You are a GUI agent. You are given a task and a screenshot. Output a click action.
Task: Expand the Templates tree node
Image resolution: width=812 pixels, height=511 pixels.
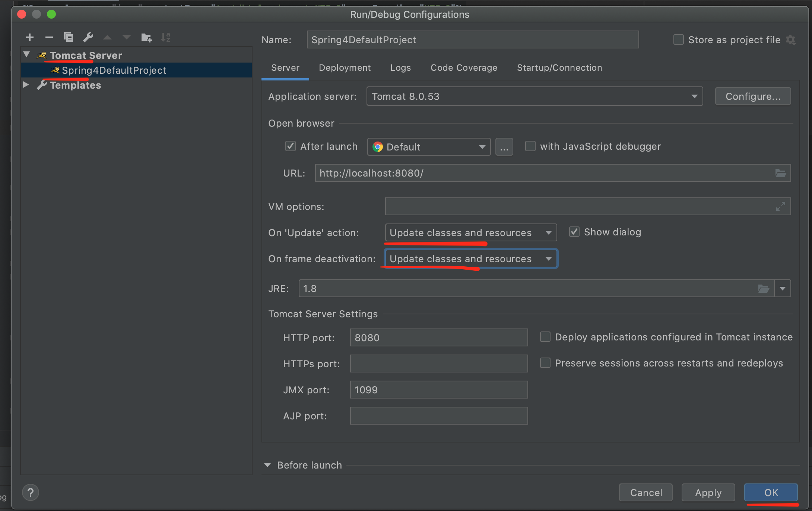coord(26,85)
